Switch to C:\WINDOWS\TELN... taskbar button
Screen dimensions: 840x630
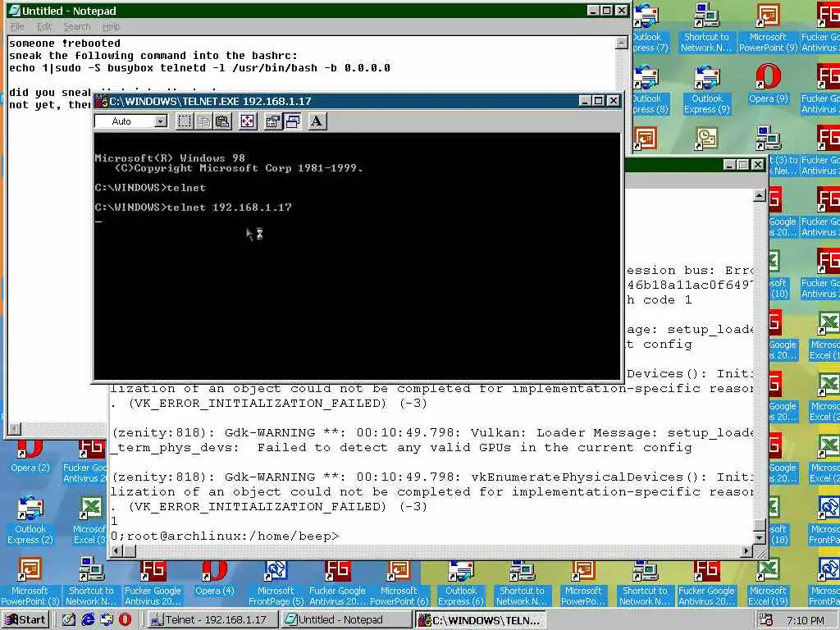coord(481,620)
